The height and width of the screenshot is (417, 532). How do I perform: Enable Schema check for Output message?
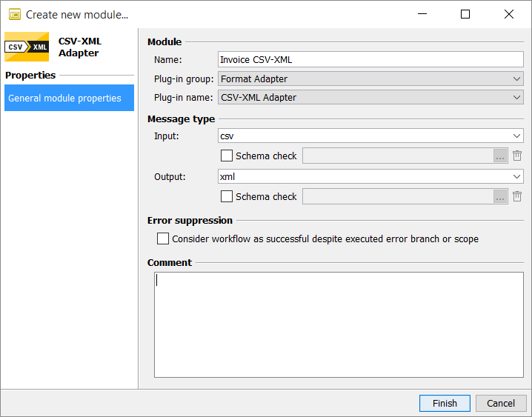227,196
